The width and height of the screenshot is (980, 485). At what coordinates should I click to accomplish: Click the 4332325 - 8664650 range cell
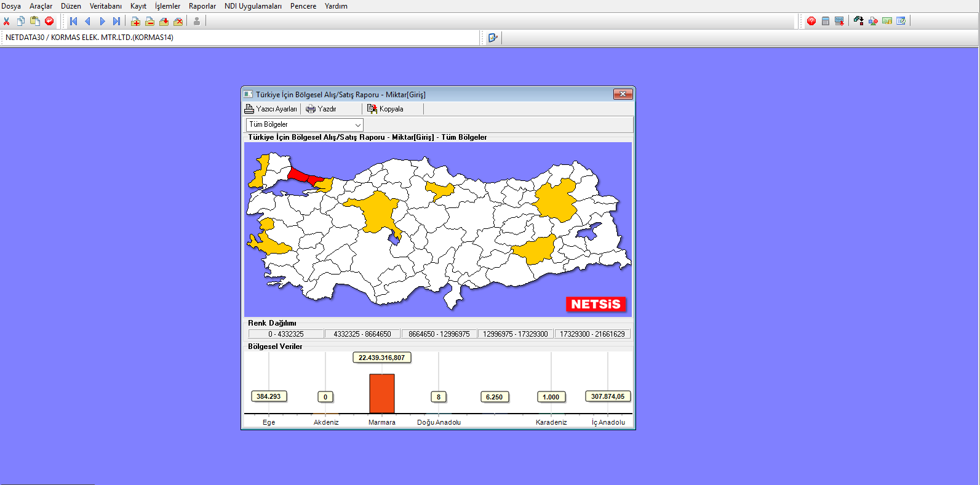click(x=362, y=334)
